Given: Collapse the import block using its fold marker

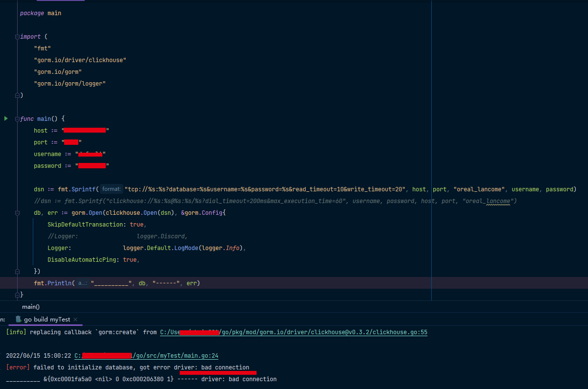Looking at the screenshot, I should coord(18,37).
